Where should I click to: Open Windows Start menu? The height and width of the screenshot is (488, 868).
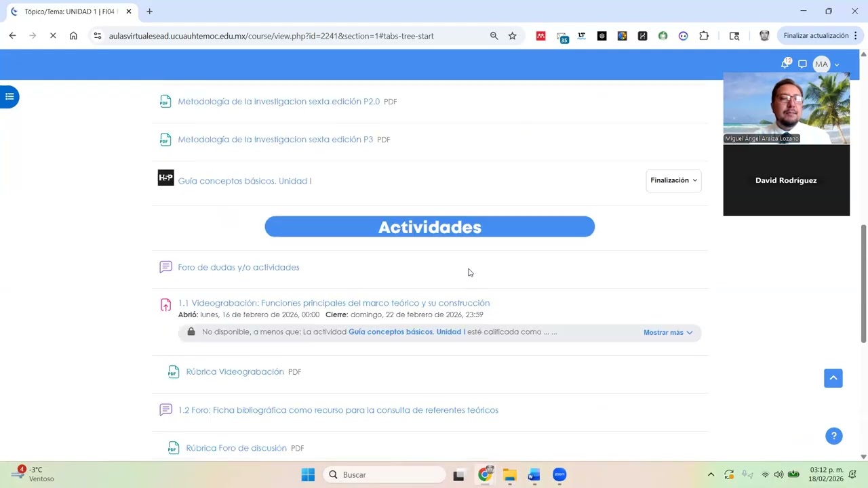tap(308, 474)
